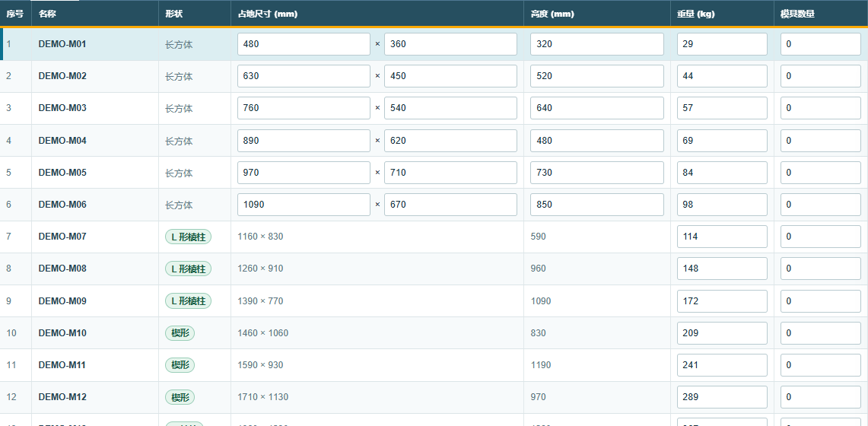Select the DEMO-M05 row name
The width and height of the screenshot is (868, 426).
pyautogui.click(x=62, y=173)
